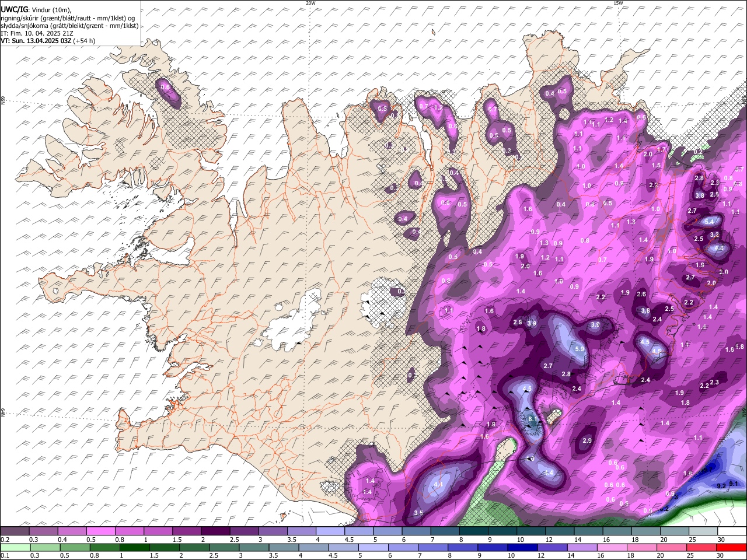
Task: Click the 15W longitude label
Action: pyautogui.click(x=618, y=3)
